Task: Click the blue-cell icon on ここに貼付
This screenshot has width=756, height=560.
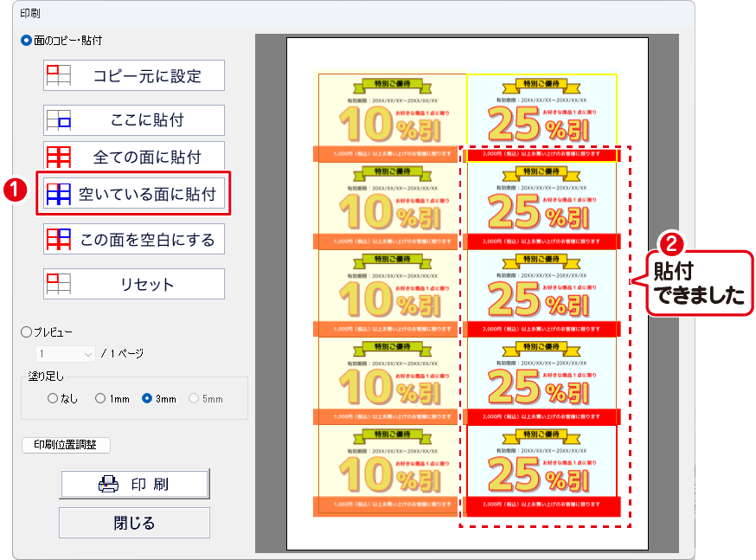Action: tap(58, 120)
